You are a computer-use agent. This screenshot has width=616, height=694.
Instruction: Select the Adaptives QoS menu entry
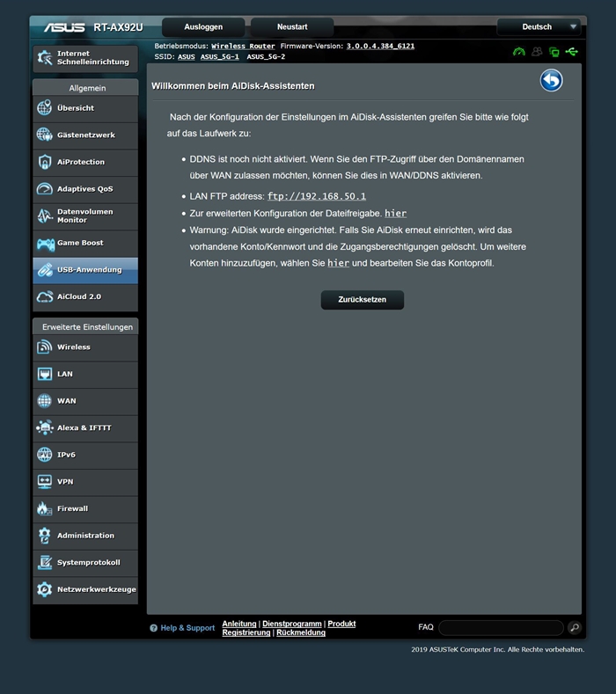[85, 189]
